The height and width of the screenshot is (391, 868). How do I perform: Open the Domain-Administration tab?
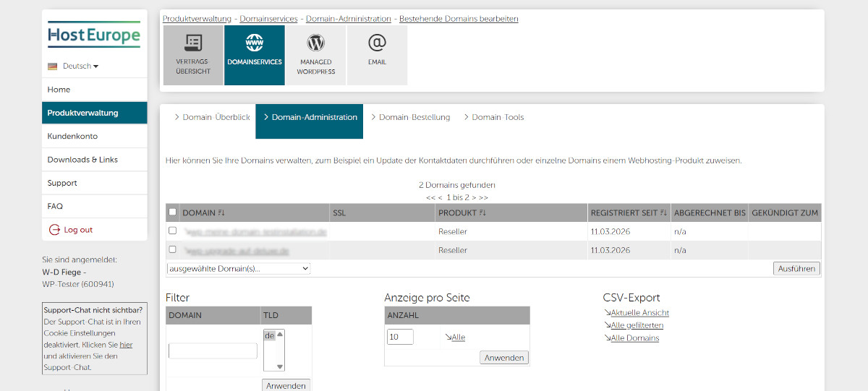click(x=310, y=121)
